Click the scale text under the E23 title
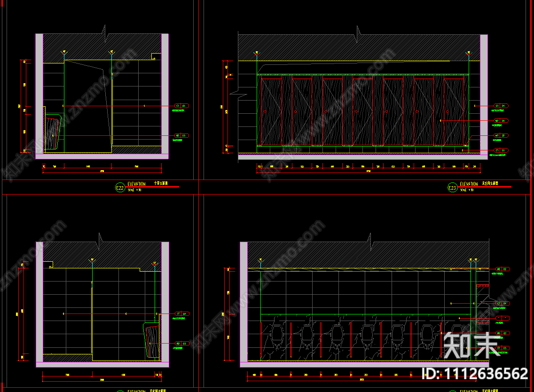The height and width of the screenshot is (392, 534). point(467,190)
